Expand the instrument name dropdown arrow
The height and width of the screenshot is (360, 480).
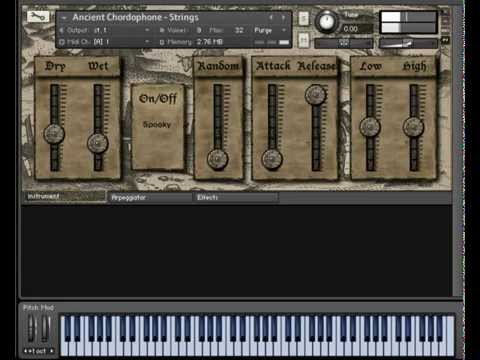(64, 17)
